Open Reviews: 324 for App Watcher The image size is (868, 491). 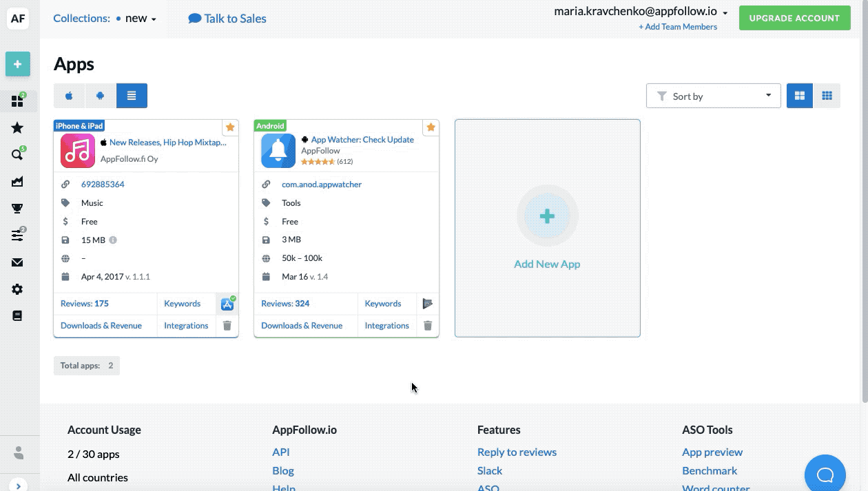pos(285,304)
